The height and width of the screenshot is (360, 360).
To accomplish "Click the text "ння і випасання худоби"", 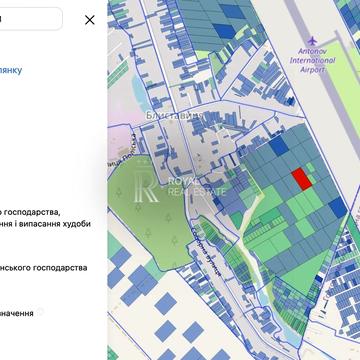I will point(45,224).
